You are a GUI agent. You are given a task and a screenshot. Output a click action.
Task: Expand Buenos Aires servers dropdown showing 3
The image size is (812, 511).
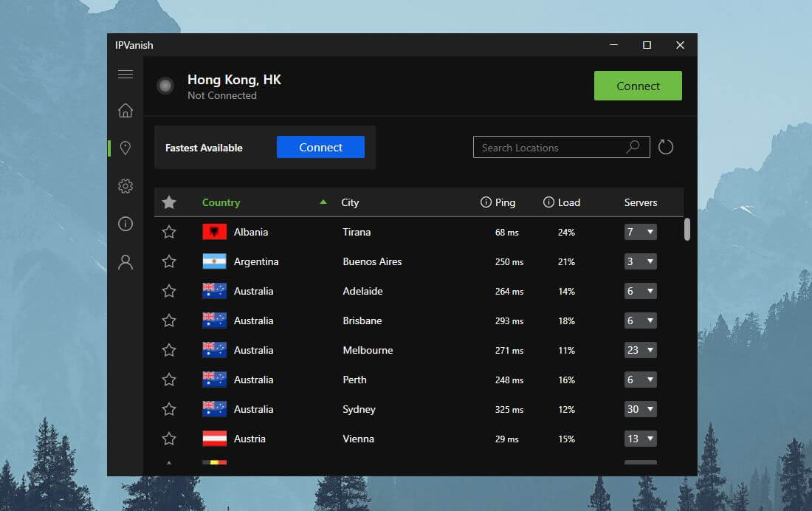641,261
